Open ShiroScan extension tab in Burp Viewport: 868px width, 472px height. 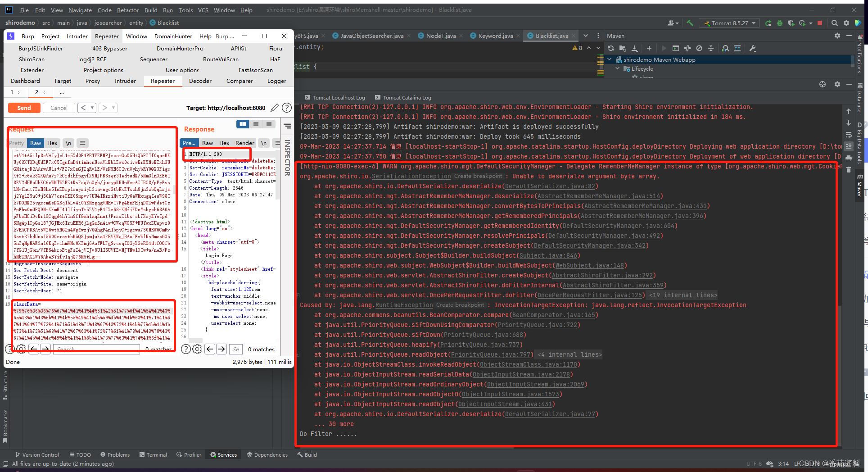point(32,59)
